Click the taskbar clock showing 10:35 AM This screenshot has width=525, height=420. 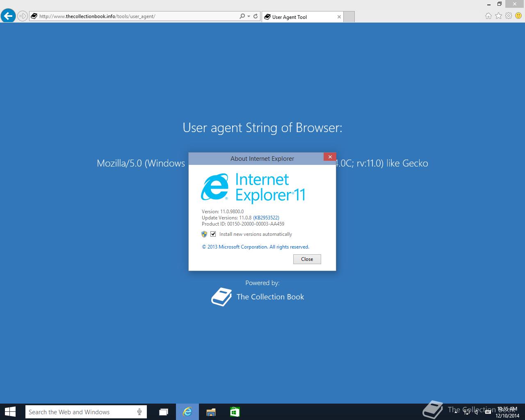coord(507,412)
